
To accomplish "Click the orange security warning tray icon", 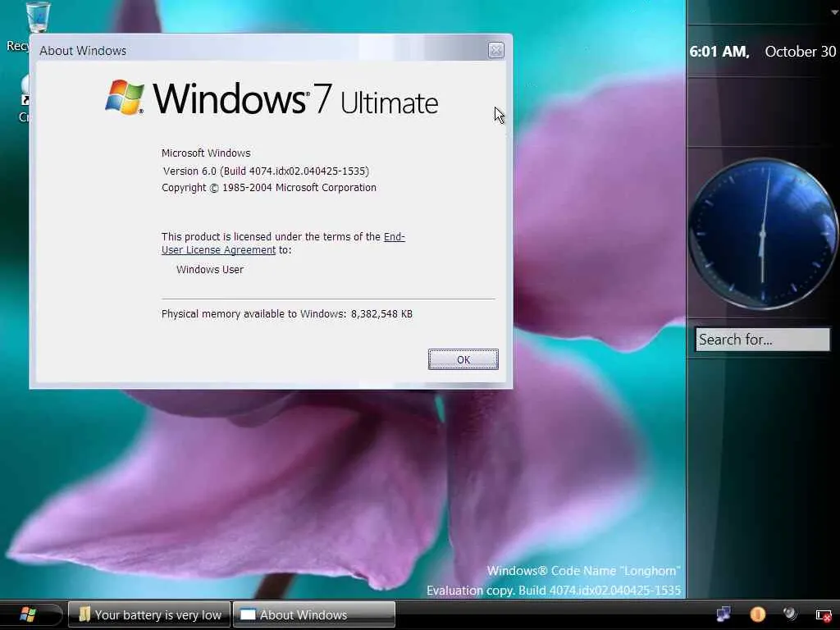I will (757, 614).
